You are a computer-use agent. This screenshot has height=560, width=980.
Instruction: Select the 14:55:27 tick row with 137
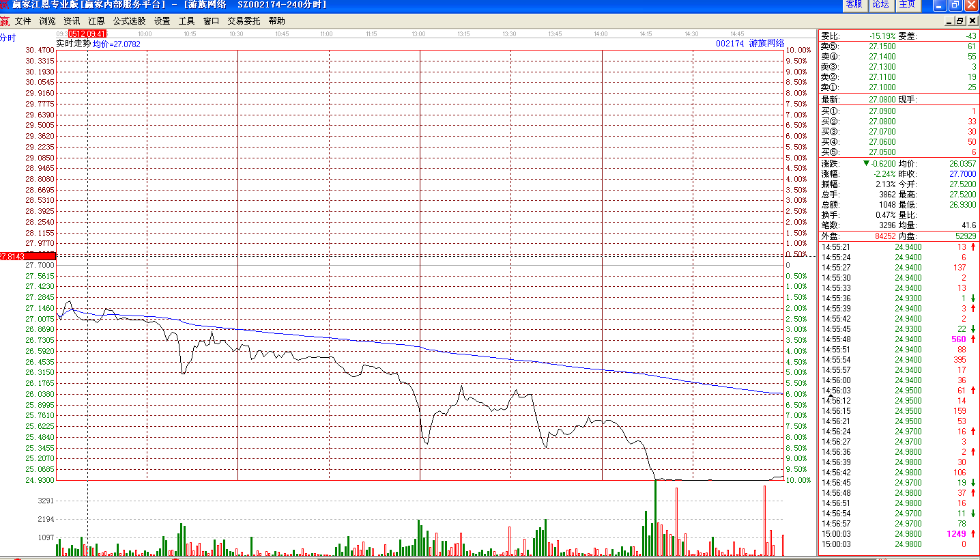(x=899, y=268)
